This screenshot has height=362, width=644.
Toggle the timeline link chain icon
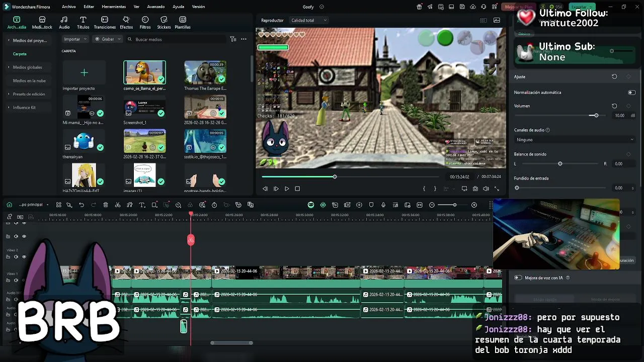pyautogui.click(x=10, y=217)
